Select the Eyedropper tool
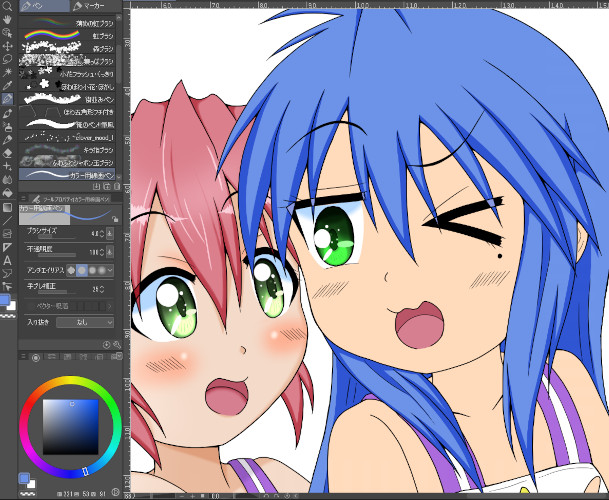This screenshot has width=609, height=500. (x=7, y=85)
